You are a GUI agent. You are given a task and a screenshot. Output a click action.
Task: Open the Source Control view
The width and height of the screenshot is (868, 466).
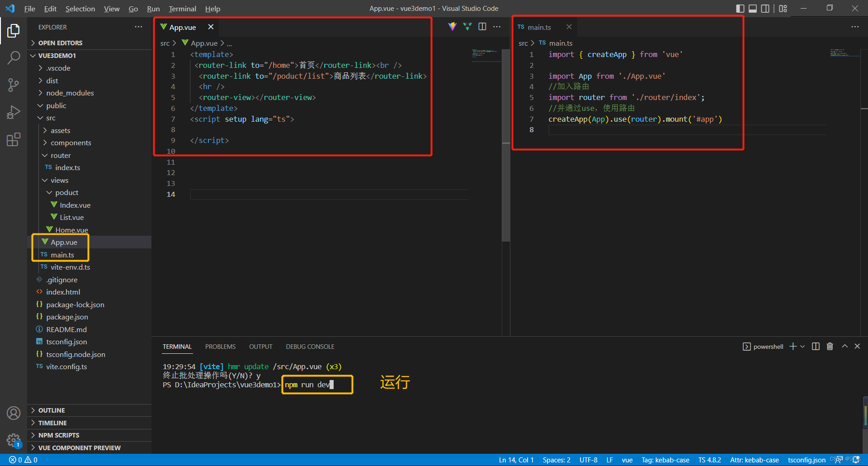[14, 85]
